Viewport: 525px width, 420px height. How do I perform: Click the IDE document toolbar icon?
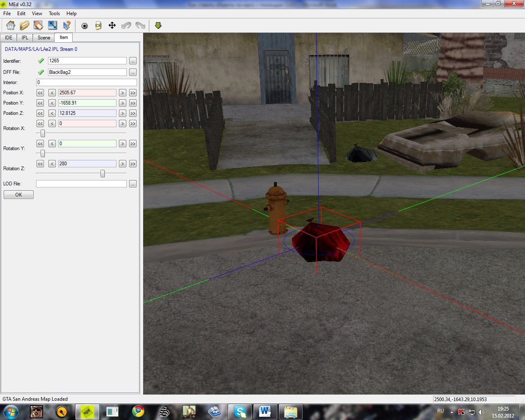tap(98, 25)
